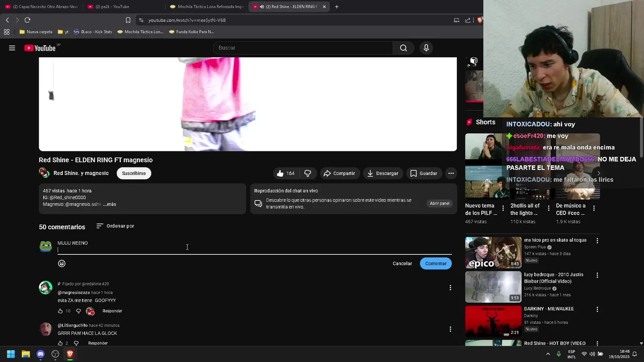
Task: Click into the comment text field
Action: point(254,246)
